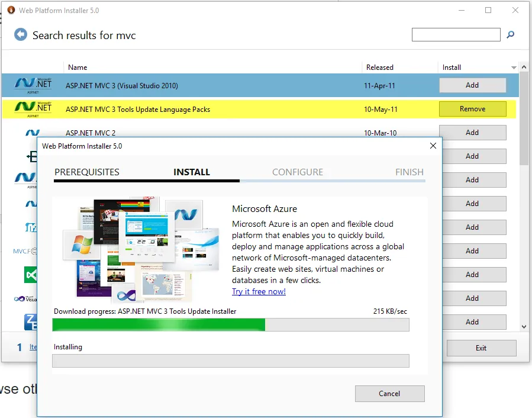The image size is (532, 418).
Task: Click the Install column header
Action: [x=452, y=67]
